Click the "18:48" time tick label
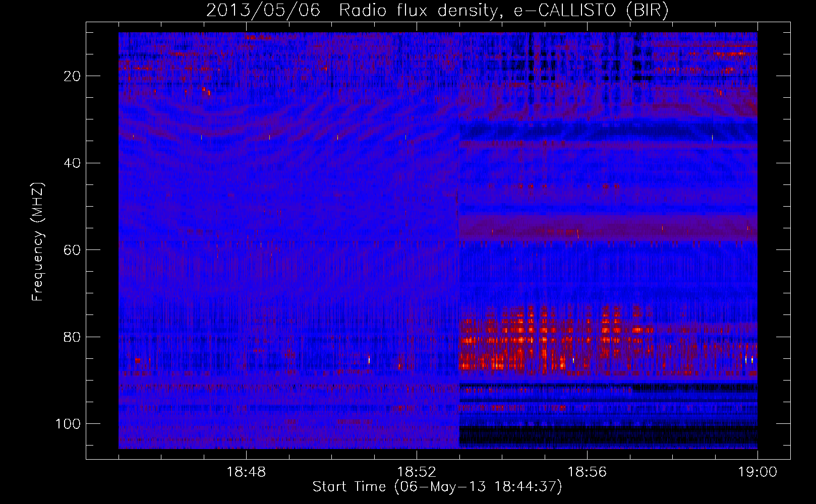Viewport: 816px width, 504px height. point(246,472)
